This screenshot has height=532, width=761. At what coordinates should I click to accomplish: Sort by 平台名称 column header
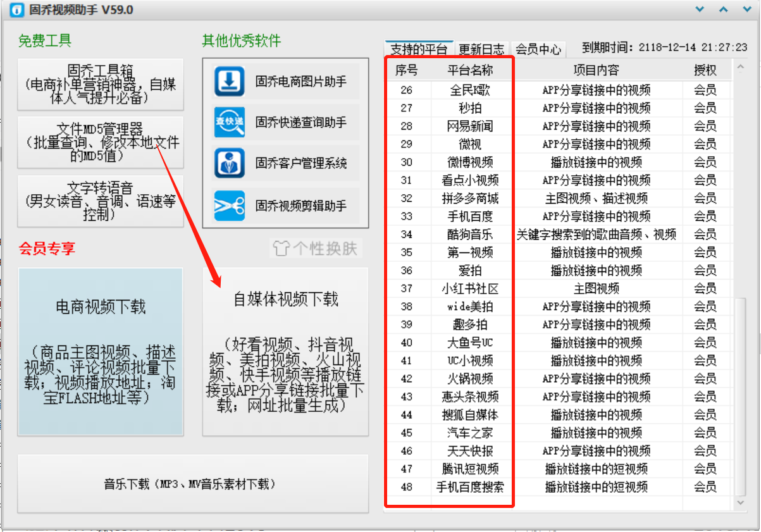pos(470,70)
